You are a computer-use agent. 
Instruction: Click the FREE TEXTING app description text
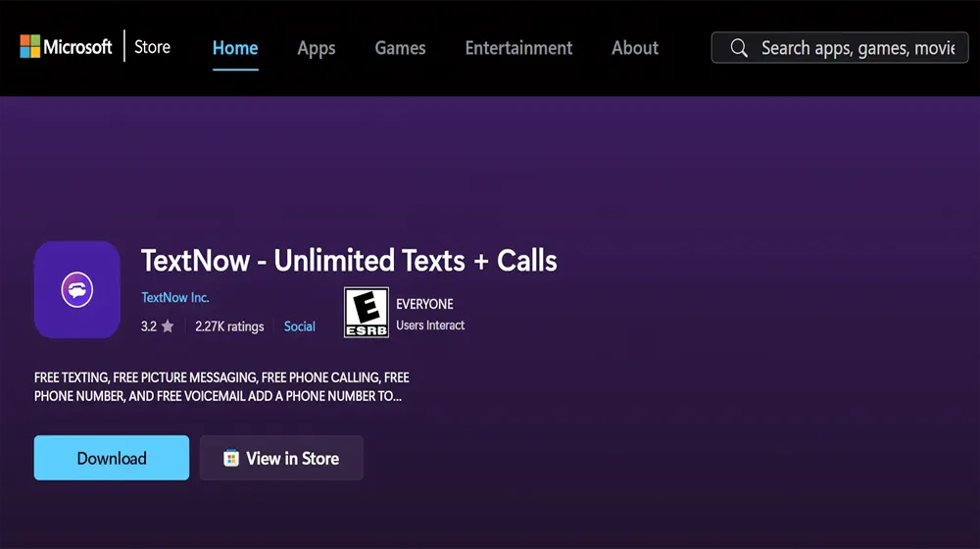[221, 387]
